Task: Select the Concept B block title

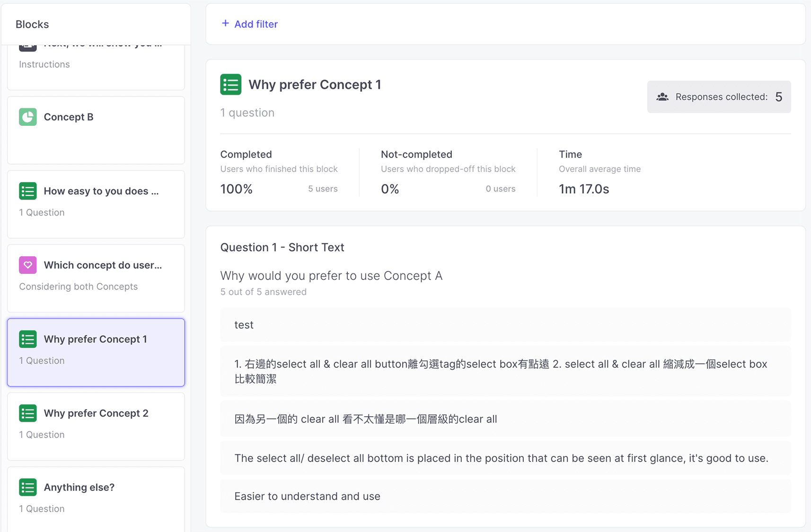Action: coord(69,117)
